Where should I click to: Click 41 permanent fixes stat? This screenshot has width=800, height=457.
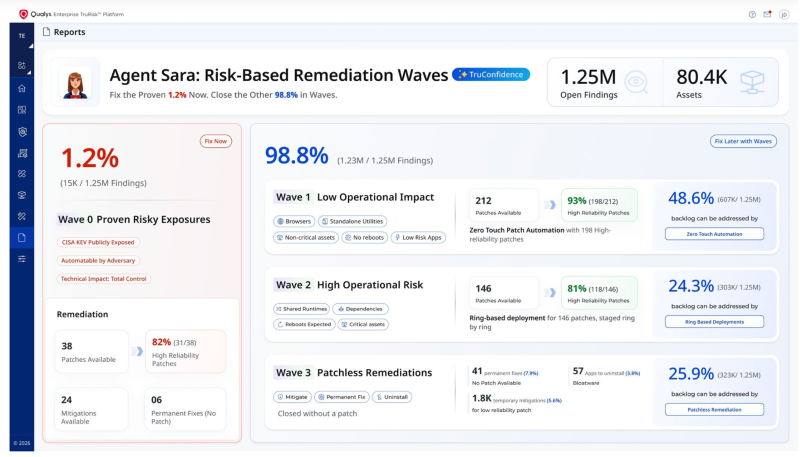pos(505,376)
